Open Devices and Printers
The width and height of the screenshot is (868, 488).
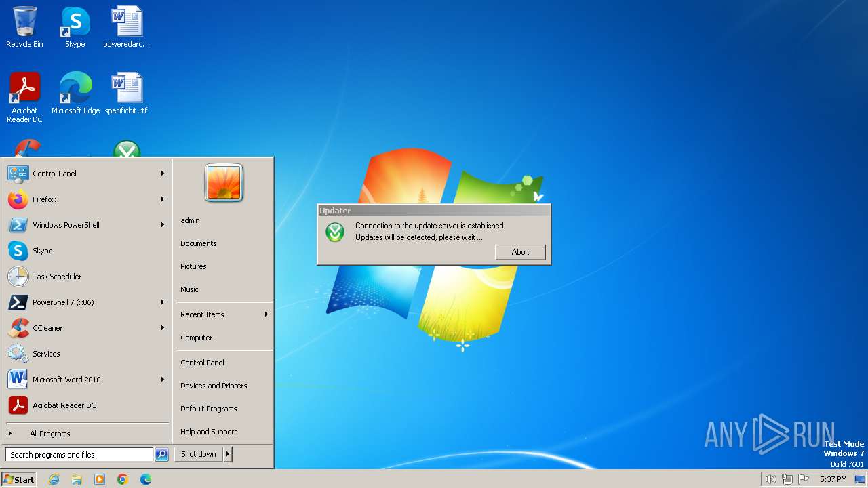(224, 386)
